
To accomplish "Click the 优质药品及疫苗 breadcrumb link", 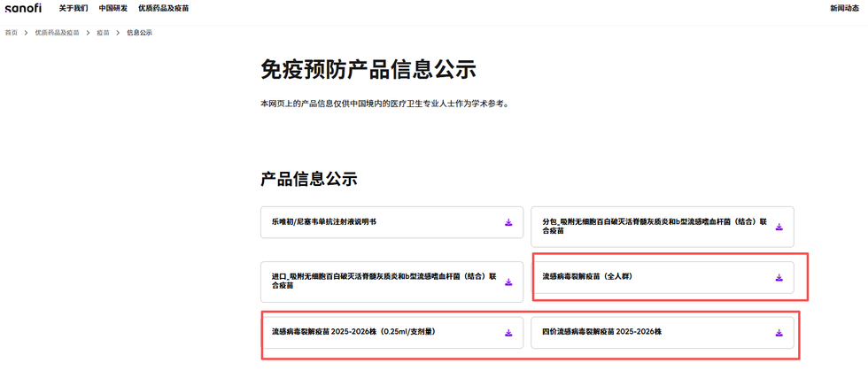I will [57, 33].
